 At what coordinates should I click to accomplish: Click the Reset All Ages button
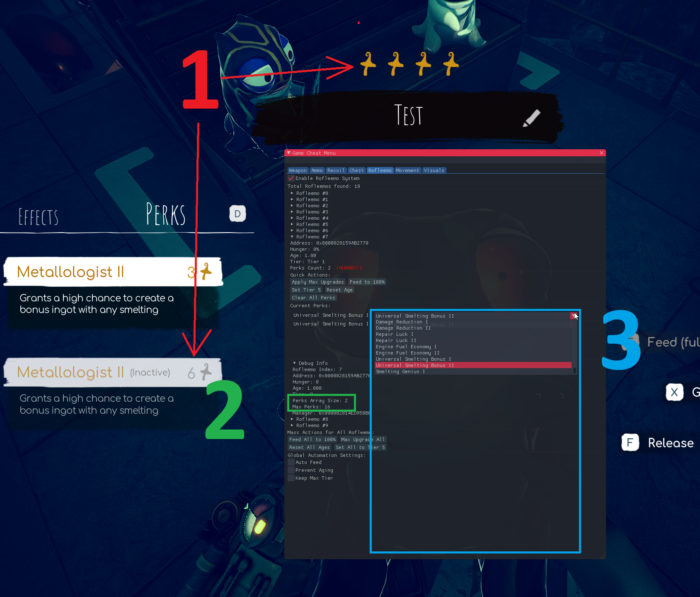pos(310,447)
